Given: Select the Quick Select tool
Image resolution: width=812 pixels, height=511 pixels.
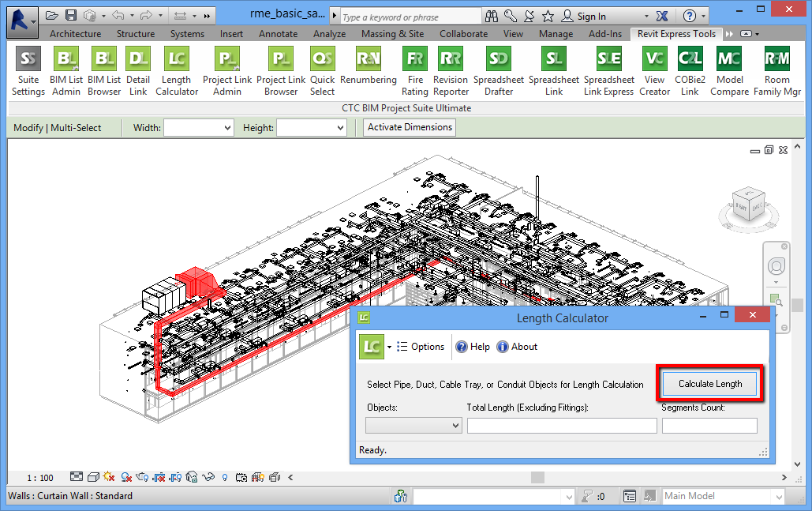Looking at the screenshot, I should (x=322, y=70).
